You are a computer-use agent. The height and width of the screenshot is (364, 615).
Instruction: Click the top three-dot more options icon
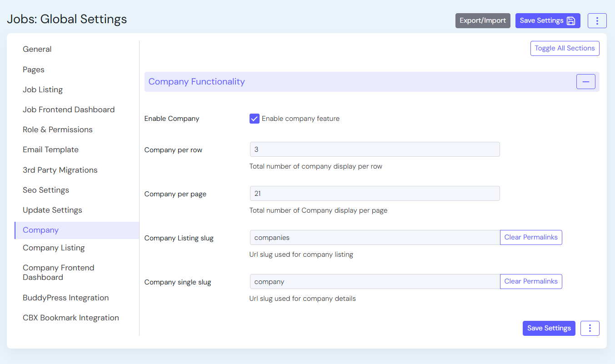click(x=597, y=21)
